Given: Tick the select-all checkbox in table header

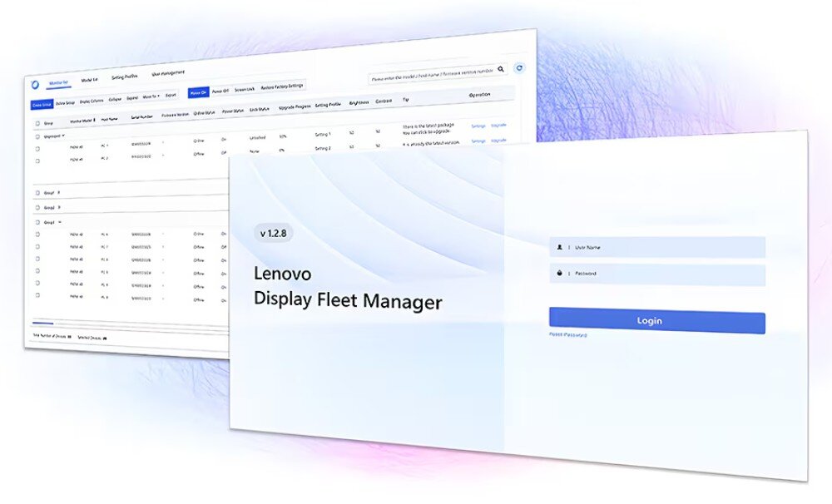Looking at the screenshot, I should pyautogui.click(x=37, y=124).
